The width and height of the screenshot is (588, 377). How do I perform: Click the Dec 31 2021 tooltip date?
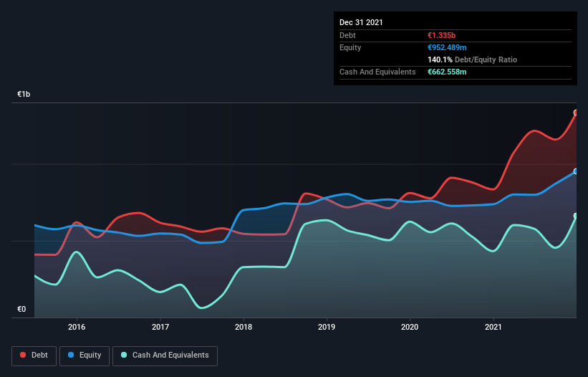pyautogui.click(x=361, y=22)
